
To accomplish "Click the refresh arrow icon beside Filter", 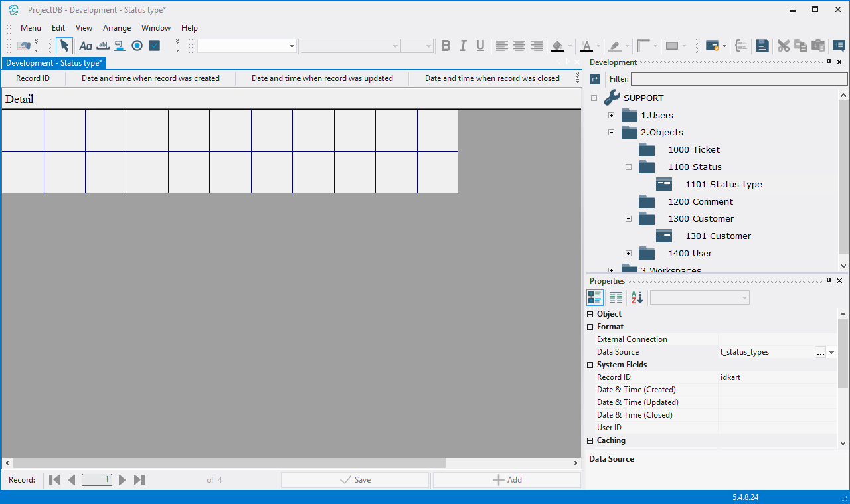I will coord(595,79).
